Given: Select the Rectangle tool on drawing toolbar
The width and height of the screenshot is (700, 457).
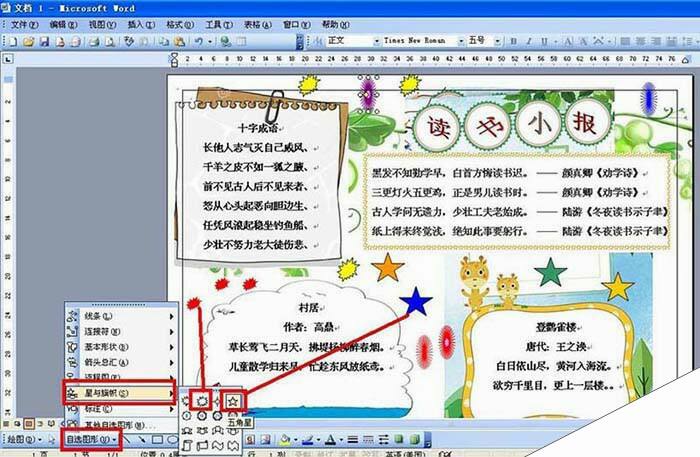Looking at the screenshot, I should coord(157,440).
